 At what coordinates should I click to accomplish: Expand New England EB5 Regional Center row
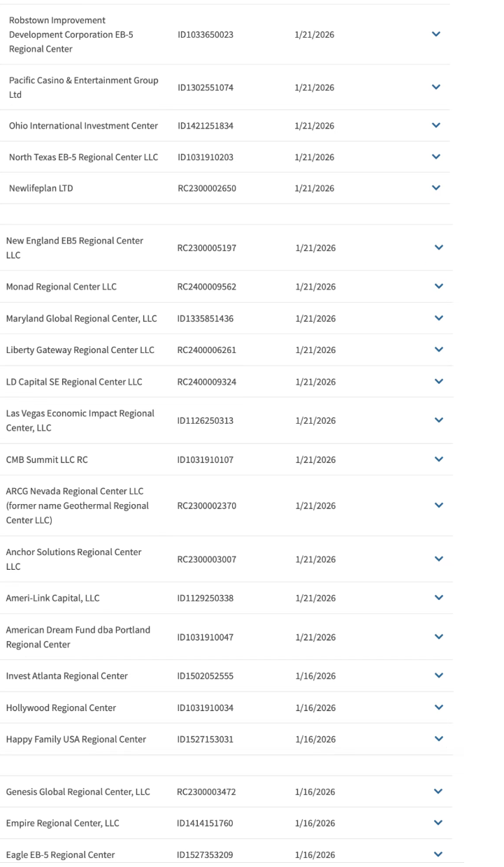[439, 248]
